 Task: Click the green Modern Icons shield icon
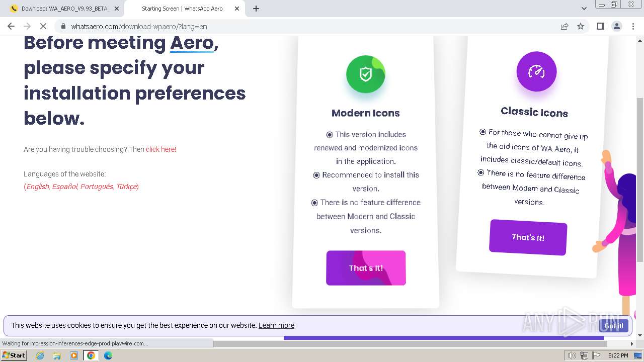click(x=366, y=74)
